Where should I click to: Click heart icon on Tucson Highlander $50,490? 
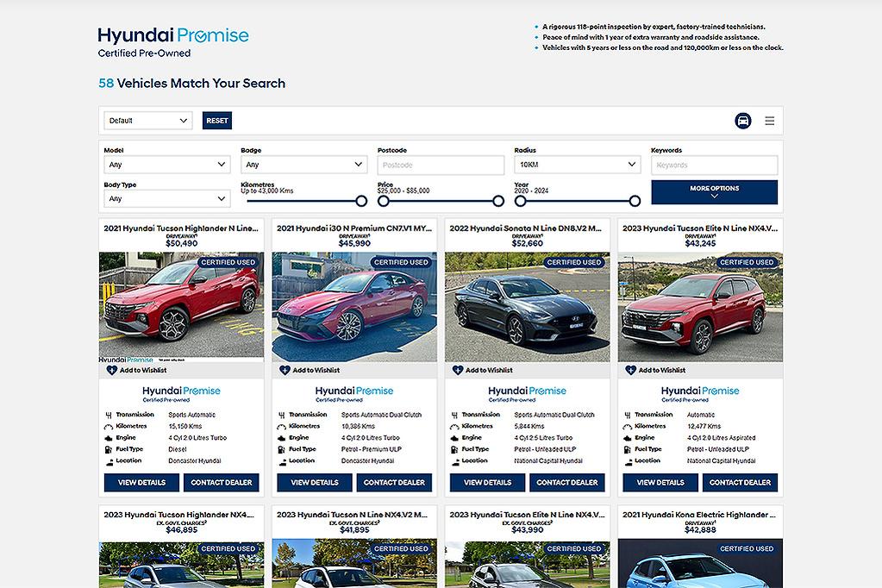tap(112, 370)
